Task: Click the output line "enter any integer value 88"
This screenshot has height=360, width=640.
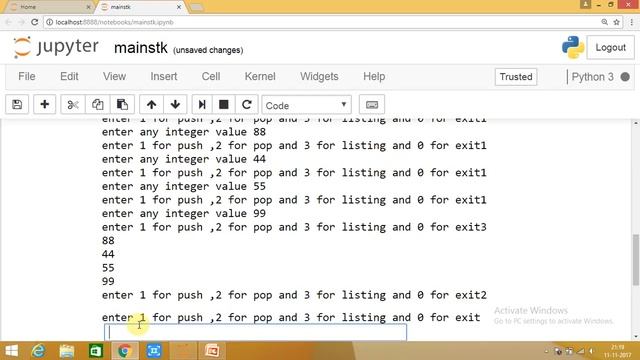Action: [x=184, y=132]
